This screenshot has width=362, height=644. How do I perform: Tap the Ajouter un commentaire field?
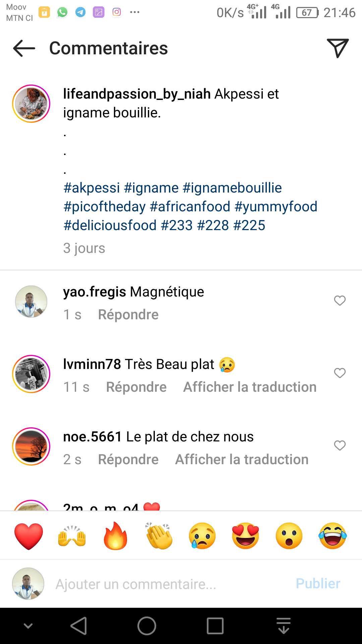(x=168, y=584)
